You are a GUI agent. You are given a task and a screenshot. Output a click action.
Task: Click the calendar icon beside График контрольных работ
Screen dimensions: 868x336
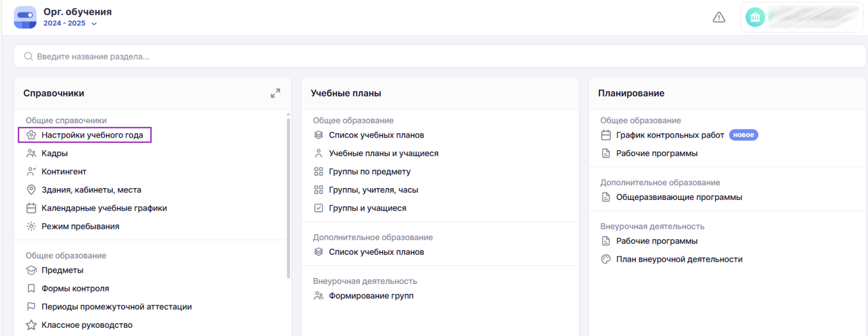pos(606,135)
